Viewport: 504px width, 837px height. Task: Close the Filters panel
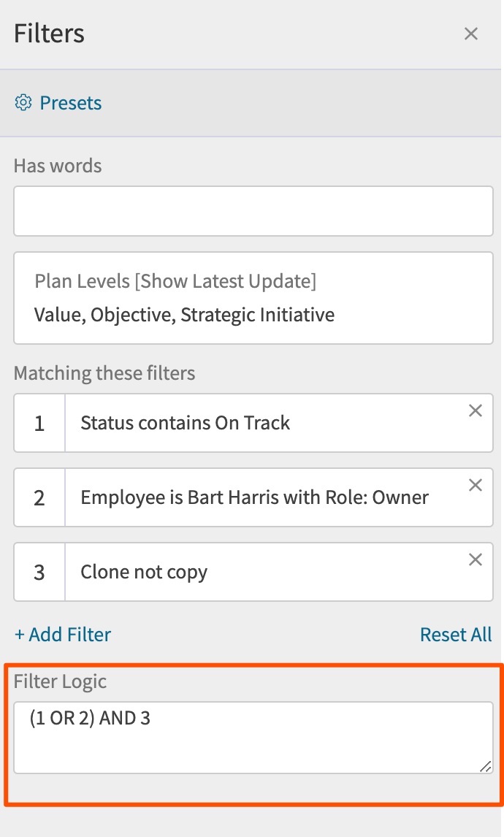coord(471,34)
